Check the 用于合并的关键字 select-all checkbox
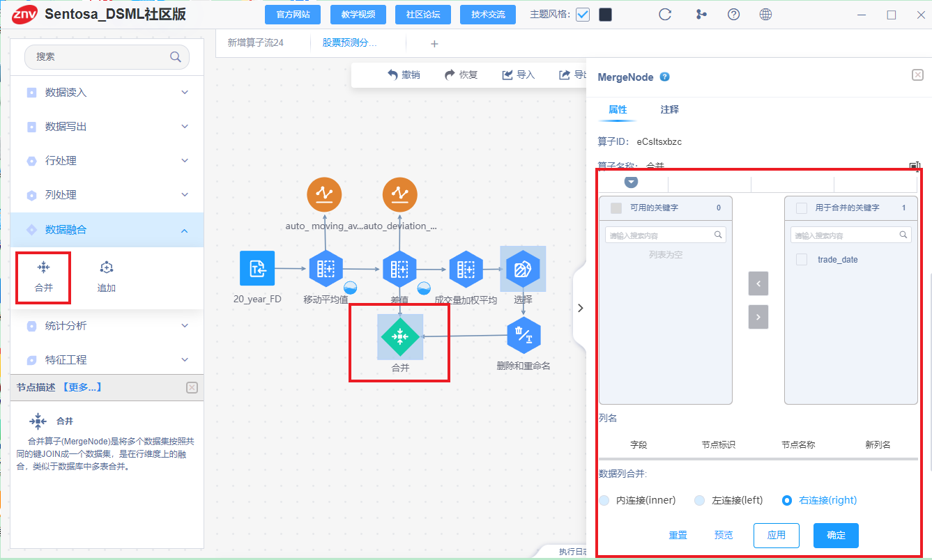 (802, 208)
